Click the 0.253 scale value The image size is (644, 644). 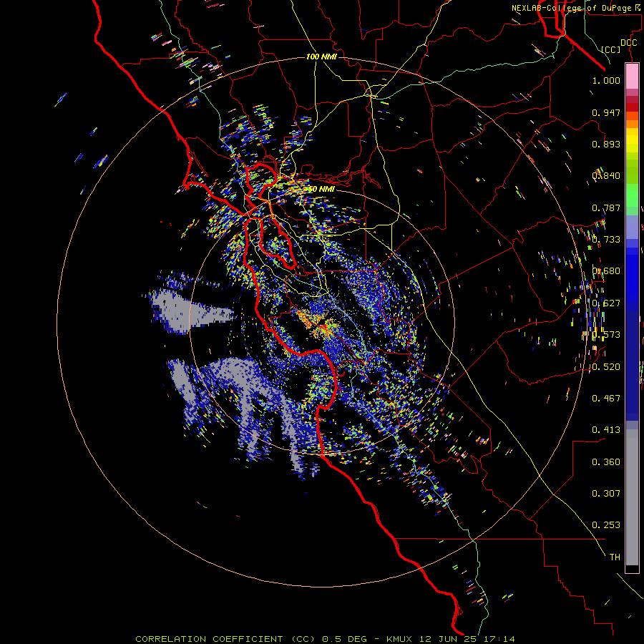tap(606, 525)
